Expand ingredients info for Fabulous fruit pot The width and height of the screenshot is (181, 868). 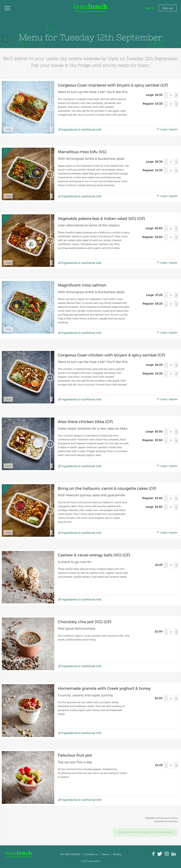pyautogui.click(x=80, y=800)
